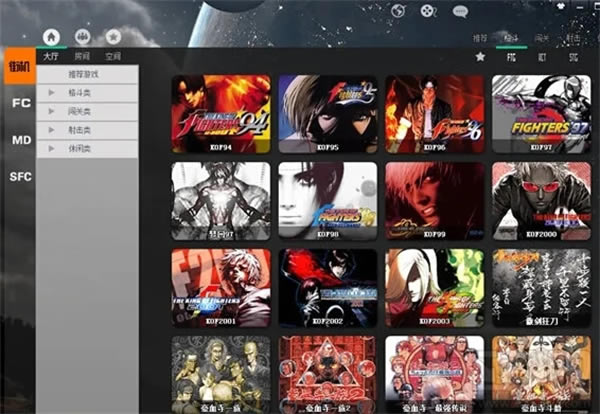Open the golden group game below KOF2001
Image resolution: width=600 pixels, height=414 pixels.
[221, 375]
